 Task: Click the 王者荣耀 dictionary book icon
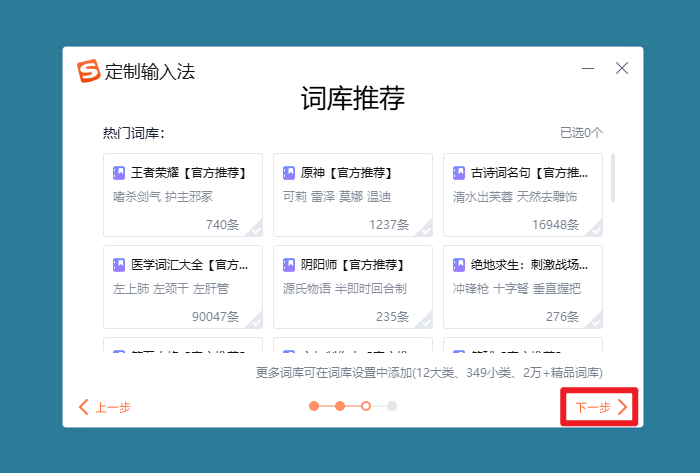[x=119, y=173]
